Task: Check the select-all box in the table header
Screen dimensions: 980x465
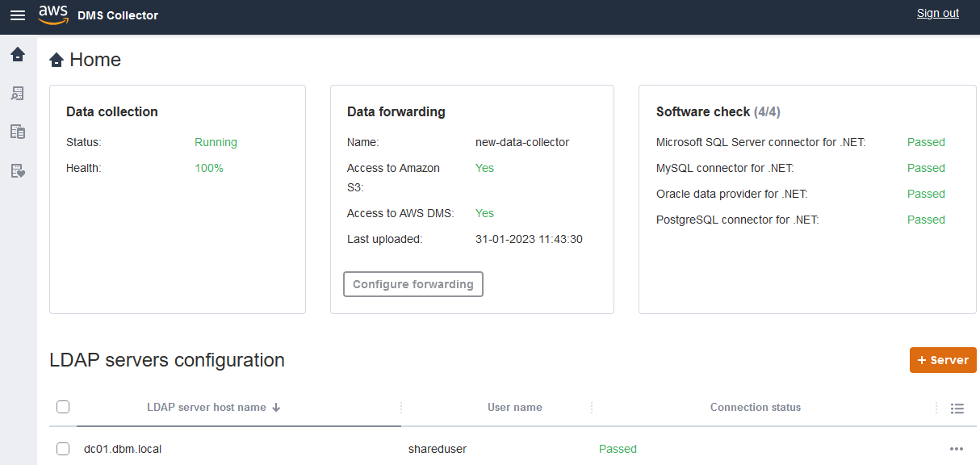Action: pos(63,407)
